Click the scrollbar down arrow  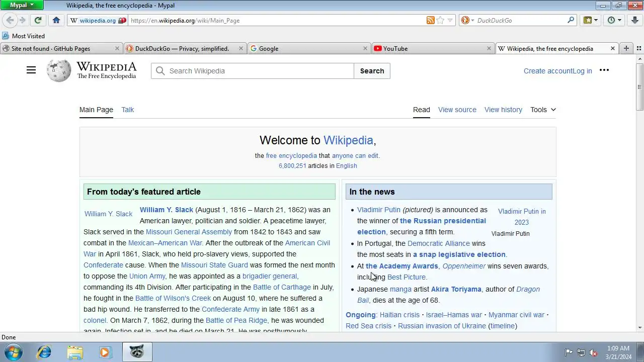[639, 328]
